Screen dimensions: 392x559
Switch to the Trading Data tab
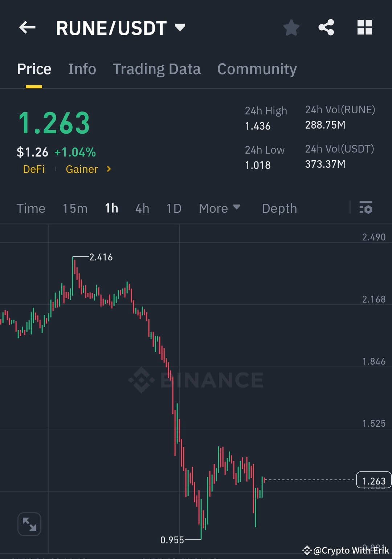(157, 69)
